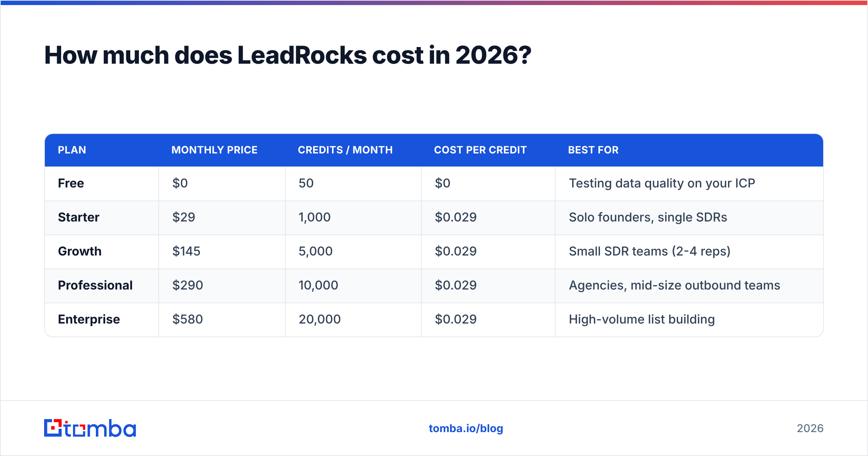This screenshot has width=868, height=456.
Task: Select the Professional plan name cell
Action: (x=102, y=286)
